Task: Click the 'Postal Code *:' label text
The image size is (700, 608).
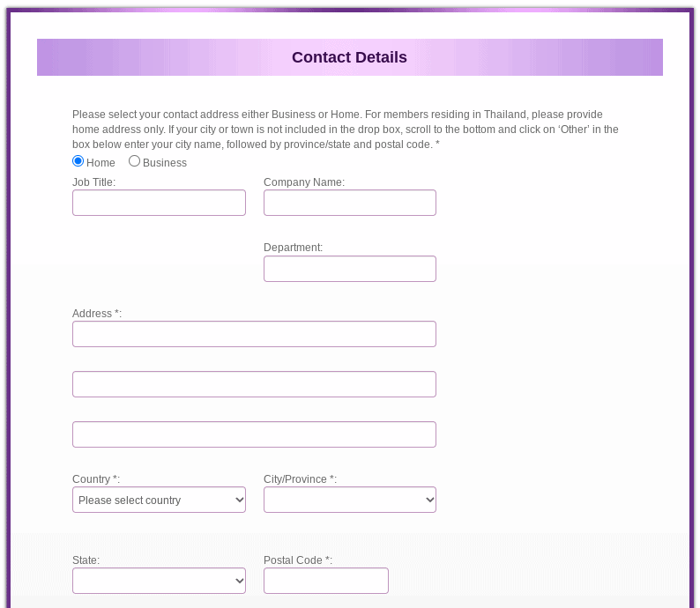Action: [x=297, y=560]
